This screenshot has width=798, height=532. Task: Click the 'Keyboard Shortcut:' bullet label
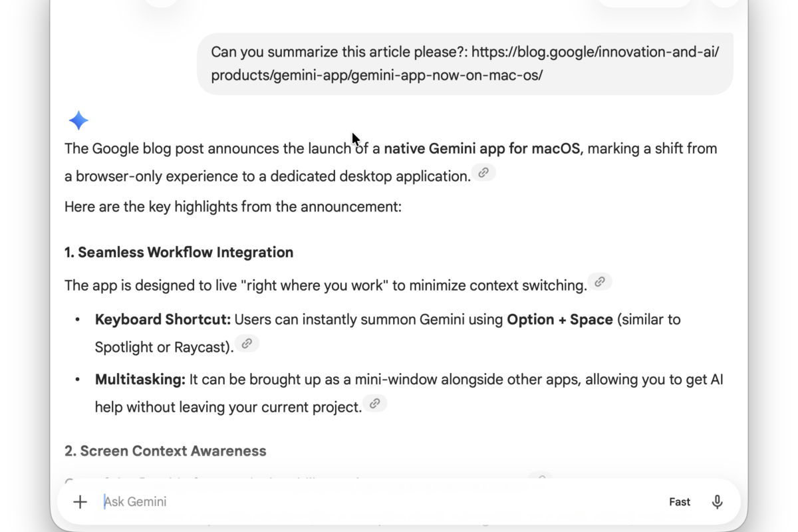click(163, 319)
